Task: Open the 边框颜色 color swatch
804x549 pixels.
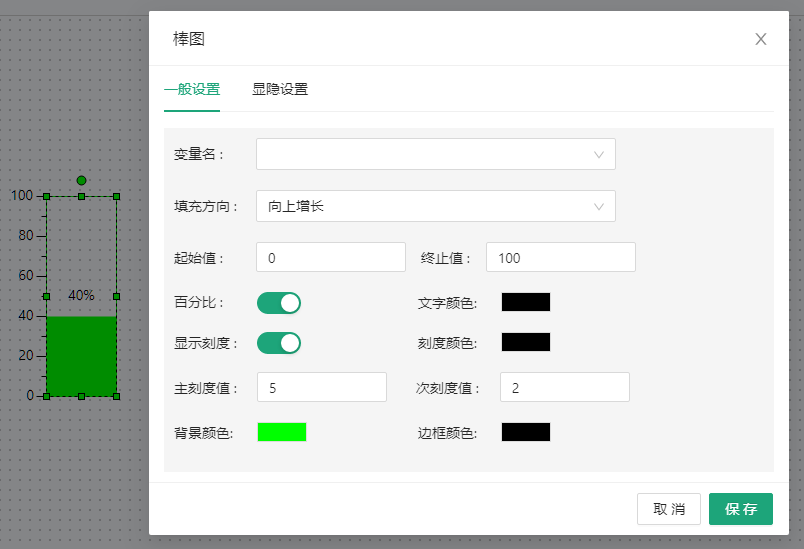Action: click(525, 432)
